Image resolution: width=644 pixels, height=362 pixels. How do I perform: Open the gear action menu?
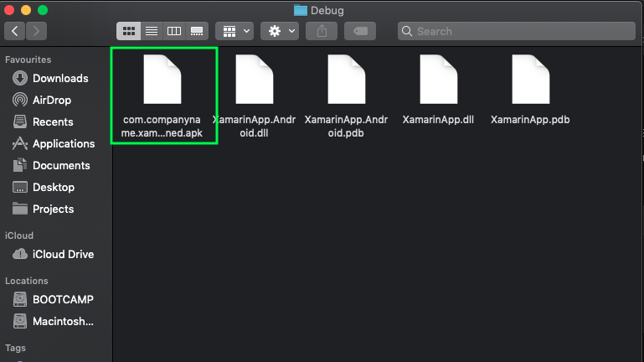[x=280, y=31]
